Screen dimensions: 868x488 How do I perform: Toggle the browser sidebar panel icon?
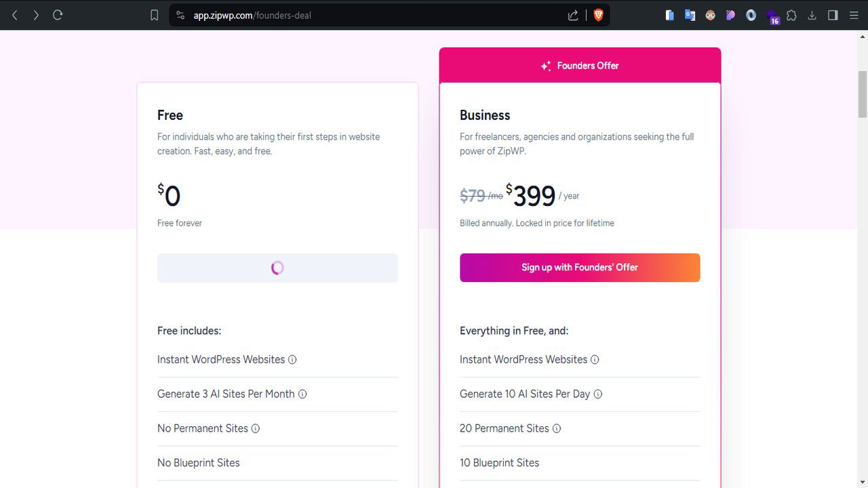point(833,15)
